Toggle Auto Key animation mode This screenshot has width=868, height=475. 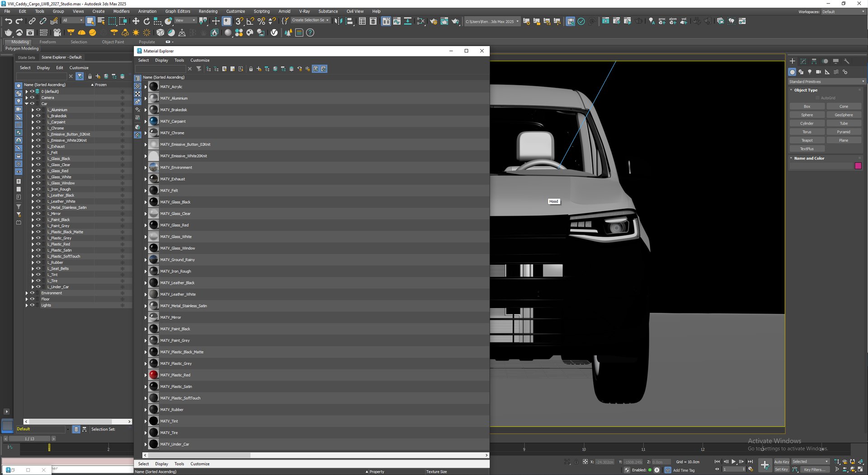(782, 462)
